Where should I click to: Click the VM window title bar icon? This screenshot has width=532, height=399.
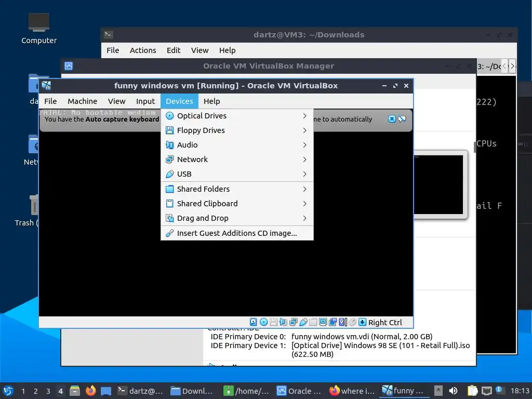pos(46,86)
